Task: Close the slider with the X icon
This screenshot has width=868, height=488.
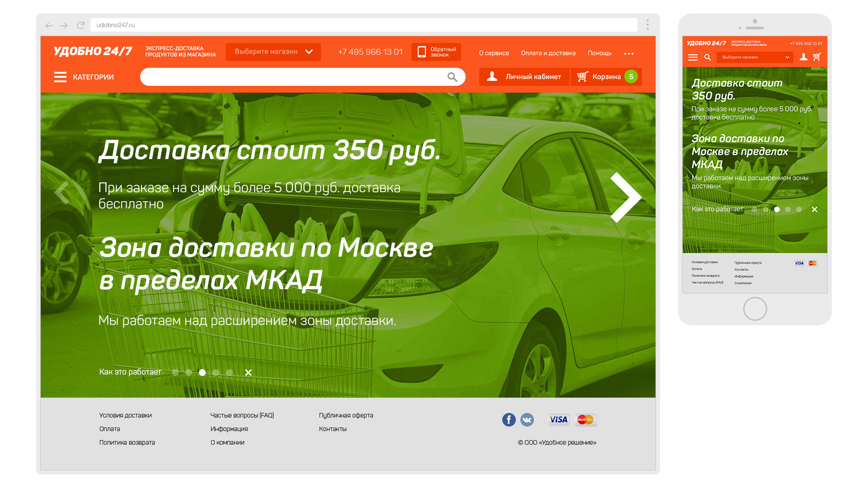Action: [248, 373]
